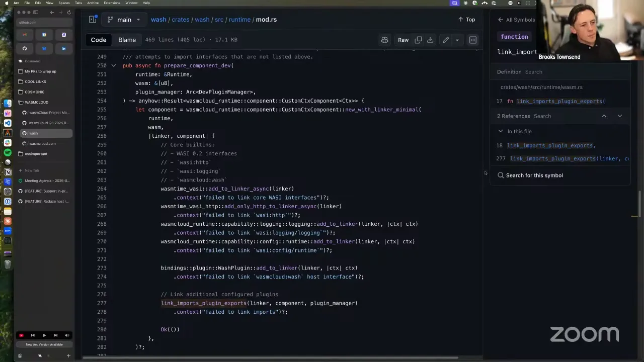This screenshot has height=362, width=644.
Task: Open the wasmCloud Project tab
Action: [x=46, y=113]
